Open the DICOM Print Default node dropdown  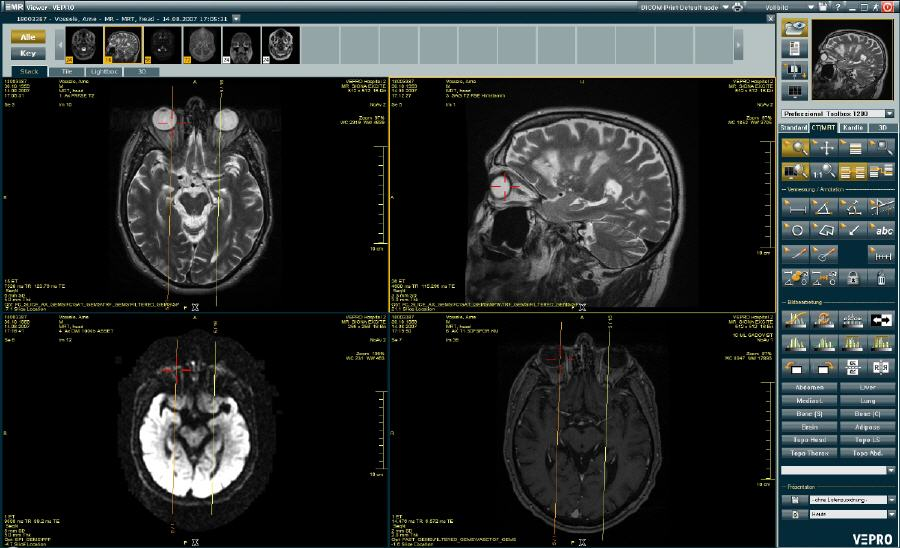point(726,7)
